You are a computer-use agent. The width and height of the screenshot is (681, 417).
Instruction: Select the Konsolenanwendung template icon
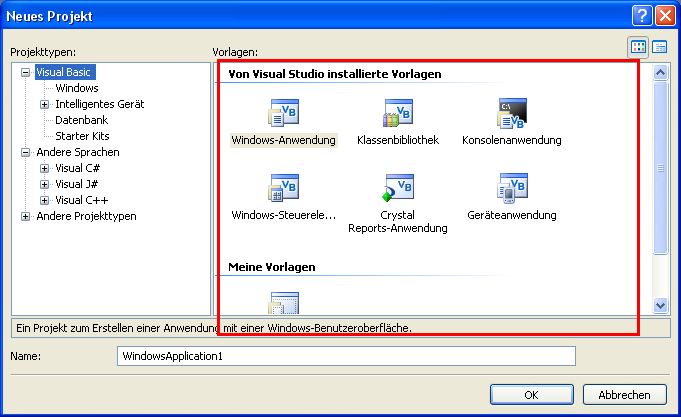coord(512,113)
